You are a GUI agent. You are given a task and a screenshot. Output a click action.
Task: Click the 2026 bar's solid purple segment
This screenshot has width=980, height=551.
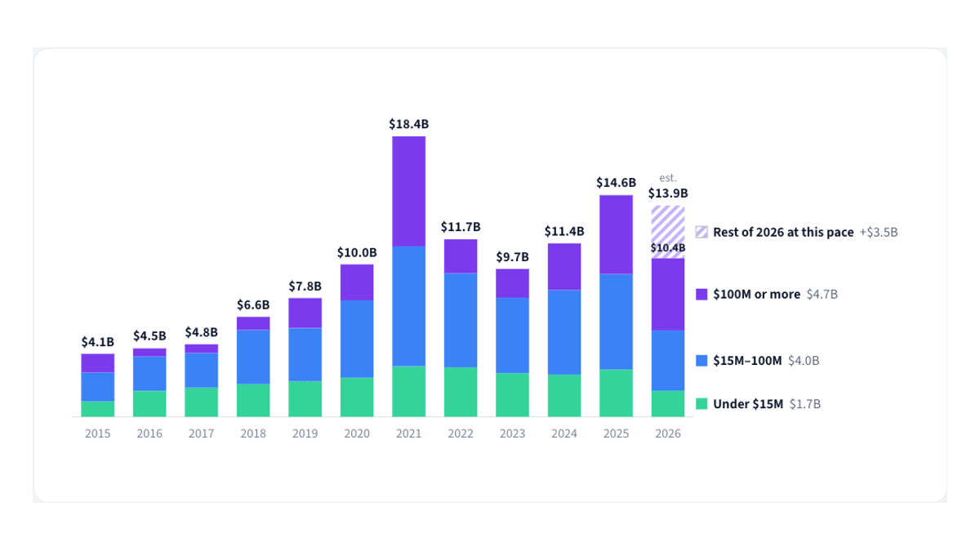pyautogui.click(x=668, y=295)
